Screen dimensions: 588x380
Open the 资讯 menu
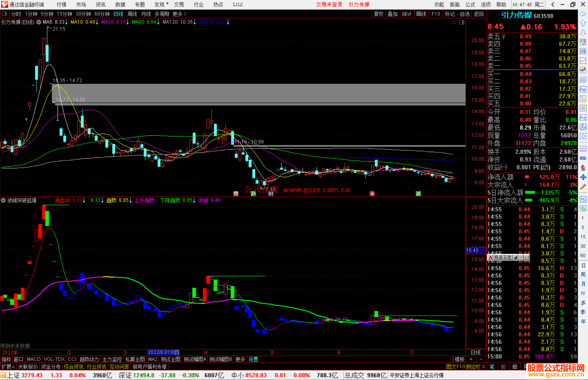pos(101,4)
